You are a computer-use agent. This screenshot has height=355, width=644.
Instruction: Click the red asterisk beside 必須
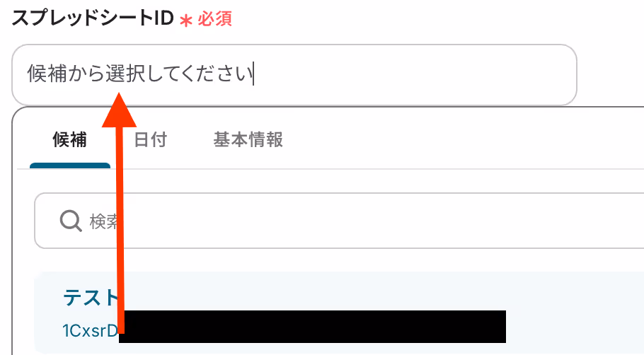[x=185, y=21]
